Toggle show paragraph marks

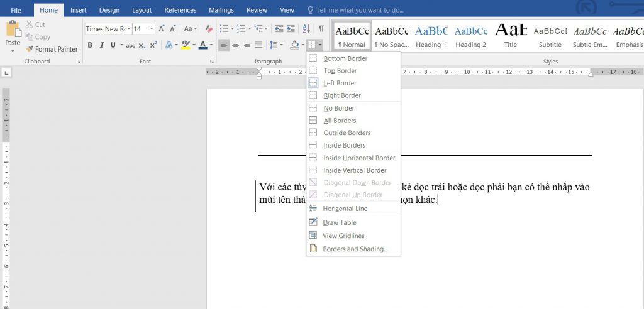(x=321, y=29)
